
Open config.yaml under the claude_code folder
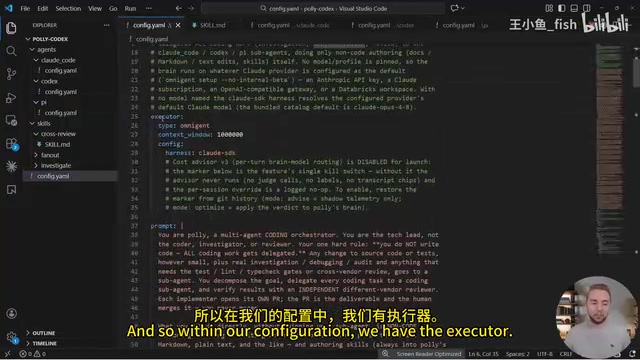click(60, 71)
